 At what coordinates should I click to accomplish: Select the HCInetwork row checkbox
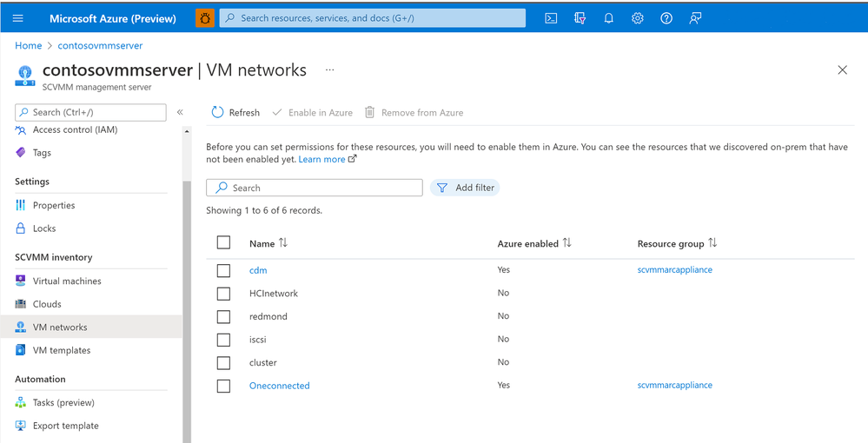[223, 294]
